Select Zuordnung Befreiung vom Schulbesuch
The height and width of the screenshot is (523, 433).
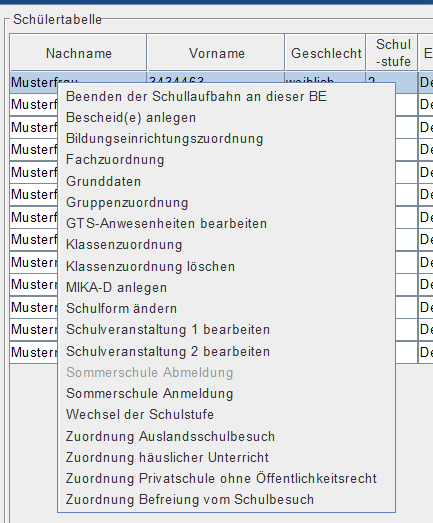point(227,500)
